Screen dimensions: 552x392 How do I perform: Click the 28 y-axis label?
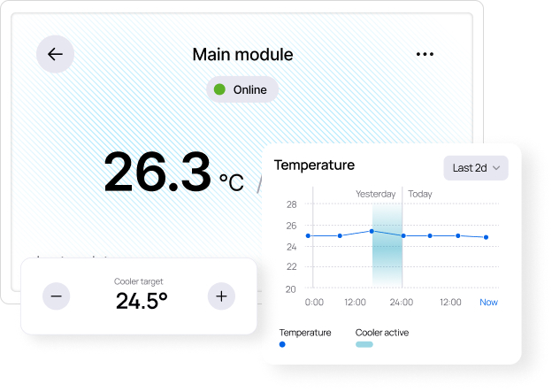pos(292,204)
